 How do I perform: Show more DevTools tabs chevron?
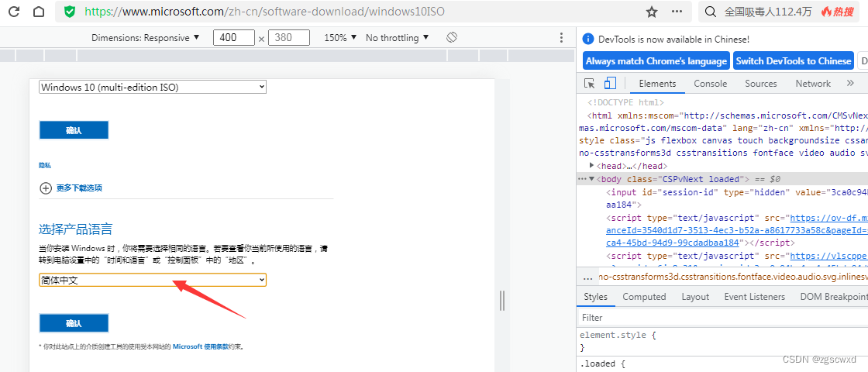pos(851,83)
